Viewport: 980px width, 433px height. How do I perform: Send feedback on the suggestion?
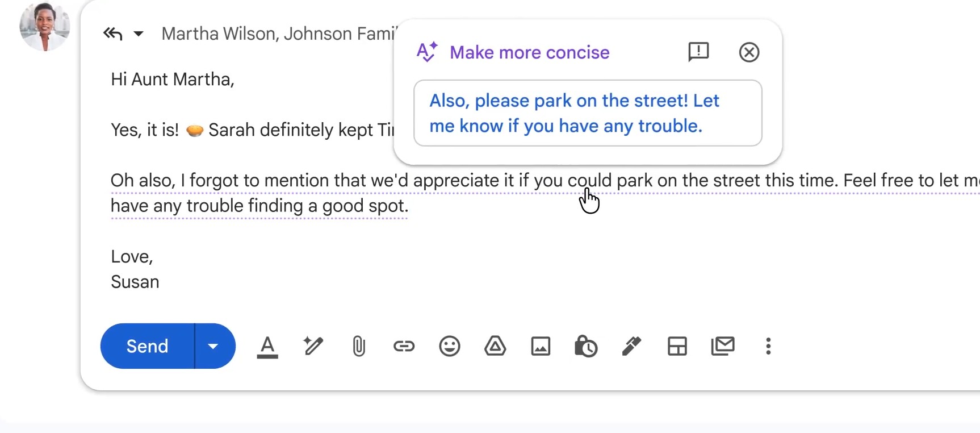point(698,52)
